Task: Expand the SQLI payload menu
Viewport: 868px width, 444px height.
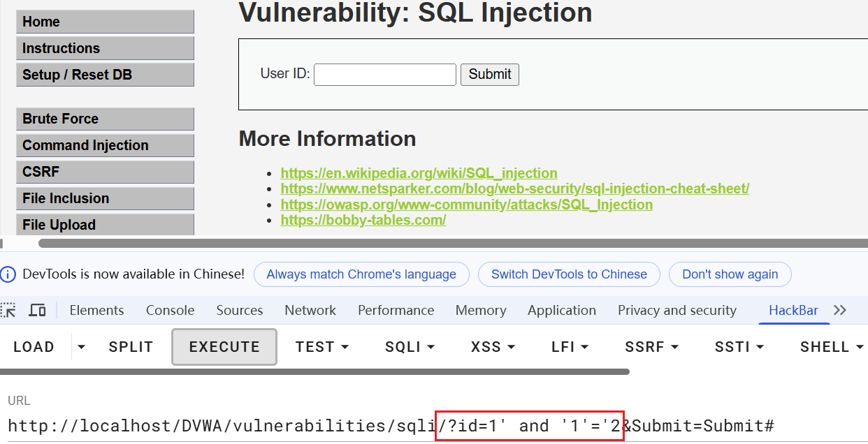Action: point(410,347)
